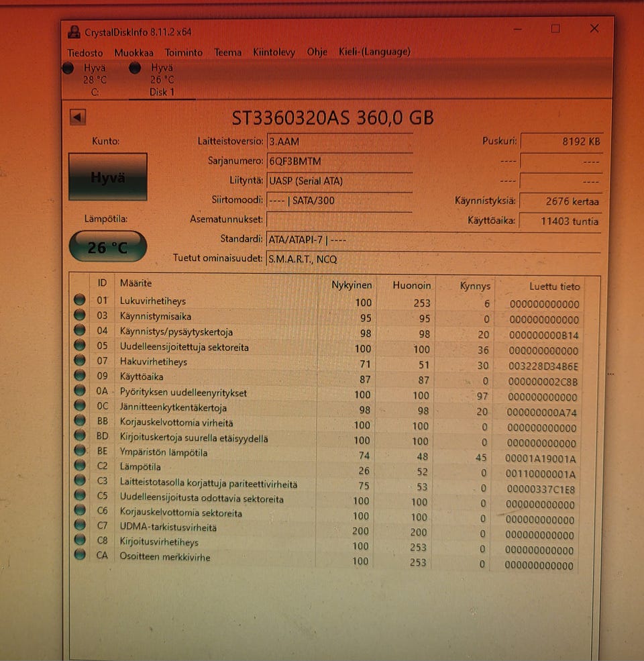
Task: Click status icon for UDMA-tarkistusvirheitä row
Action: point(80,525)
